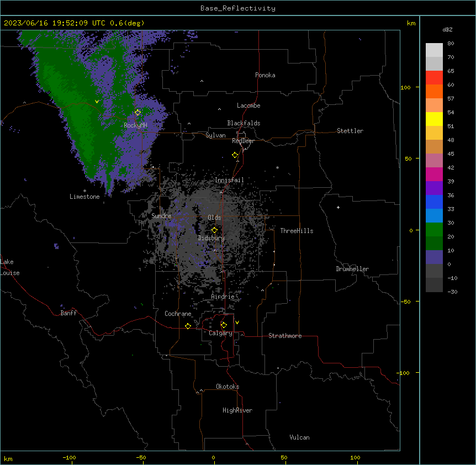Click the Sylvan label
The width and height of the screenshot is (476, 465).
pos(215,135)
